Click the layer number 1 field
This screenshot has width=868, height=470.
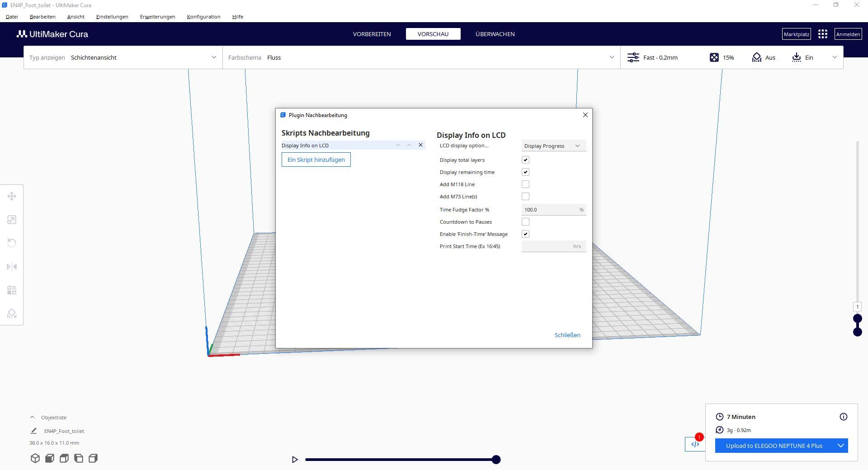pyautogui.click(x=857, y=307)
